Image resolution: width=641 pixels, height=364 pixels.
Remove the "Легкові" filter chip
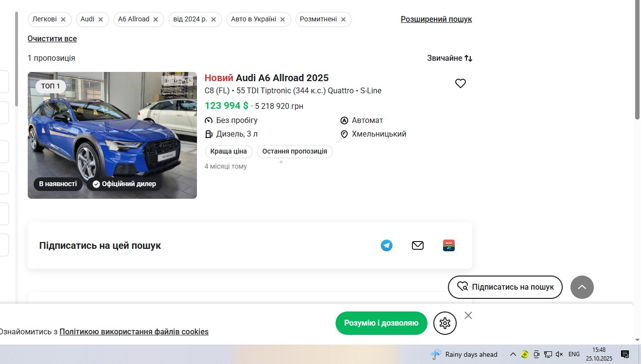(63, 19)
